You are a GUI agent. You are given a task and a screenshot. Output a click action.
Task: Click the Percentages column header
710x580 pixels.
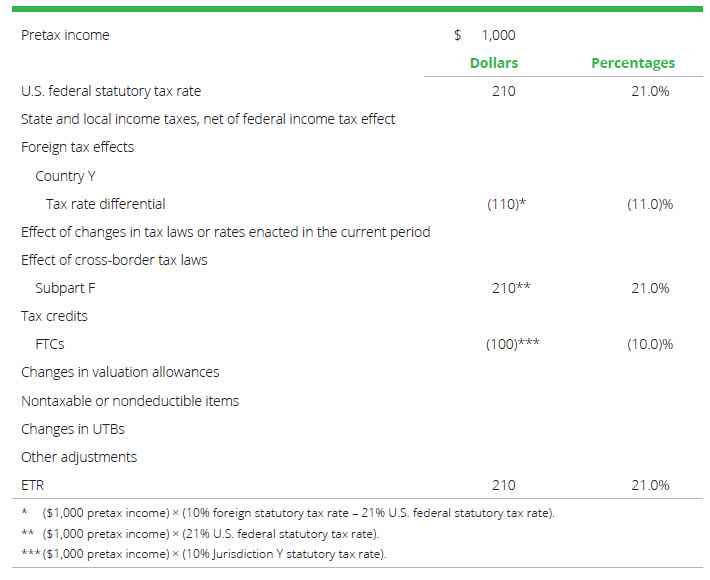(x=632, y=63)
